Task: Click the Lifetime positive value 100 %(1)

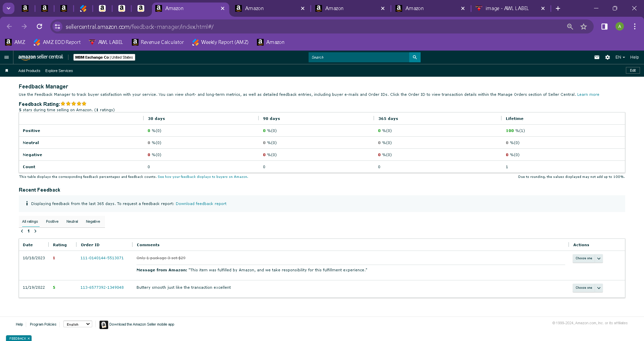Action: pos(515,131)
